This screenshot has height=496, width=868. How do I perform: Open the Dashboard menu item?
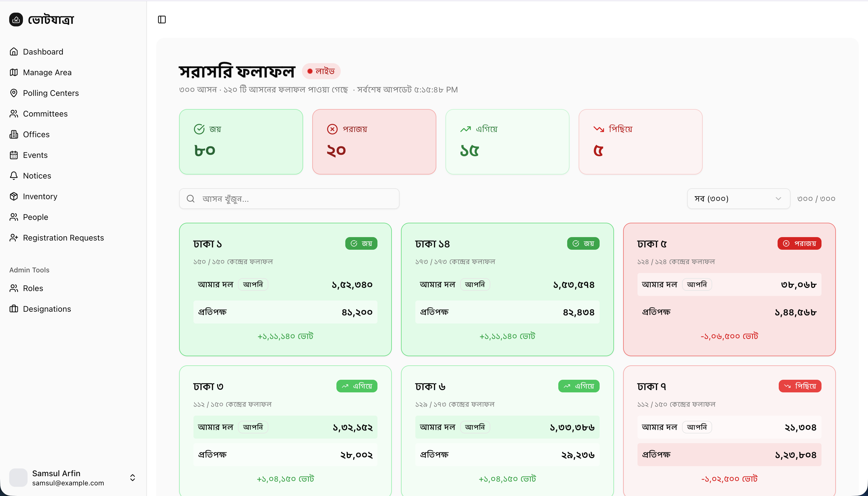(x=43, y=52)
